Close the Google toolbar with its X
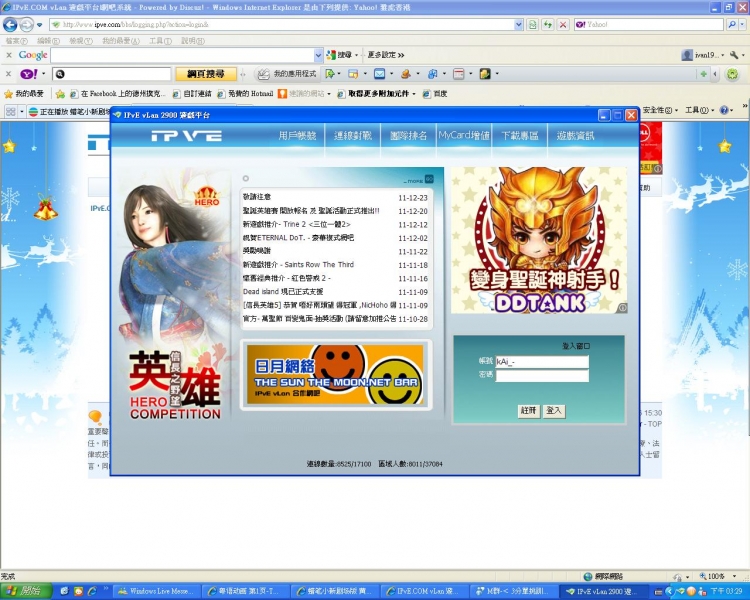 coord(9,55)
